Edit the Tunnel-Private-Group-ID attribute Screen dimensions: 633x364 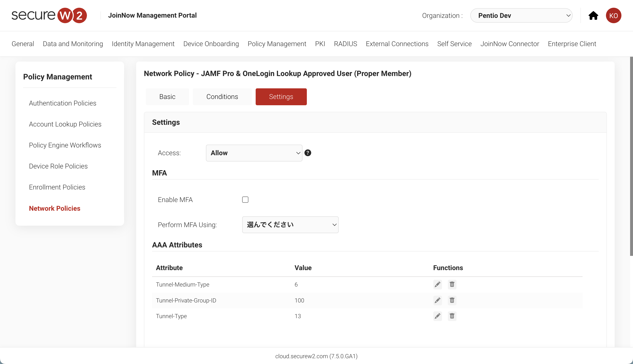click(x=437, y=300)
